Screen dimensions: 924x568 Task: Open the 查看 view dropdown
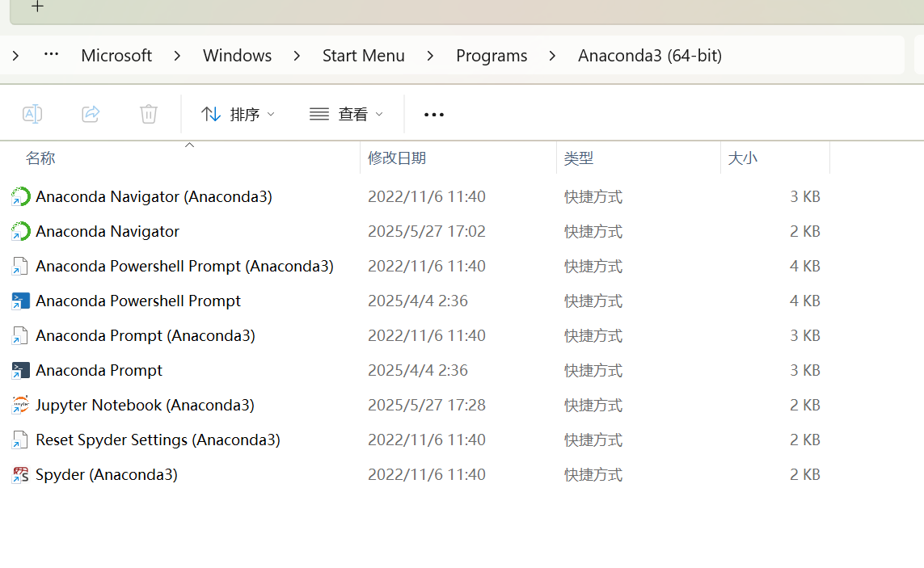pos(347,114)
